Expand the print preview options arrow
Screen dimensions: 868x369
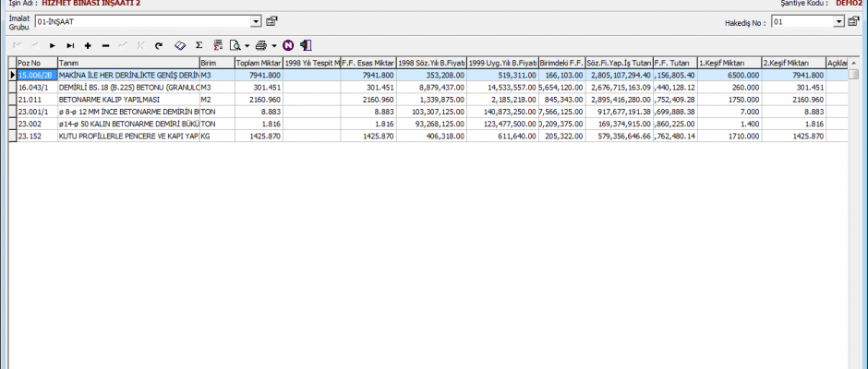tap(247, 44)
